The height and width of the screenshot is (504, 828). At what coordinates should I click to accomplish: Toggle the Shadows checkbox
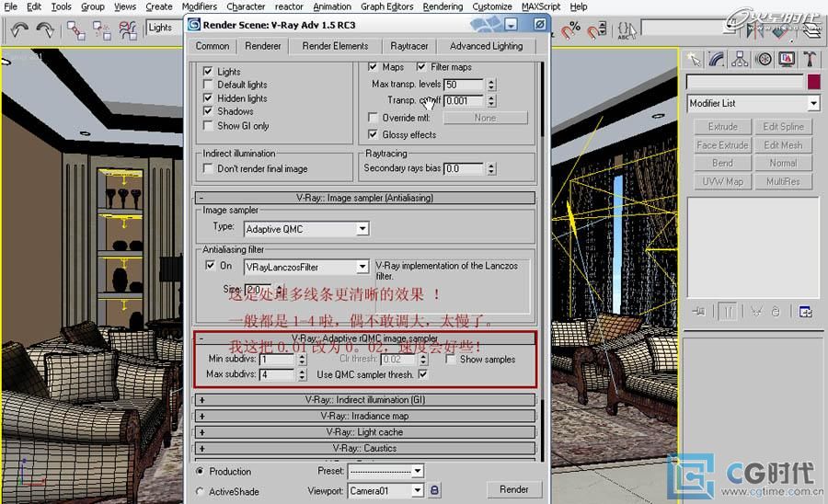tap(208, 111)
